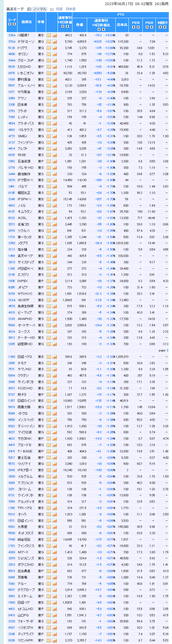The width and height of the screenshot is (172, 644).
Task: Sort 利回り column descending arrow
Action: (165, 27)
